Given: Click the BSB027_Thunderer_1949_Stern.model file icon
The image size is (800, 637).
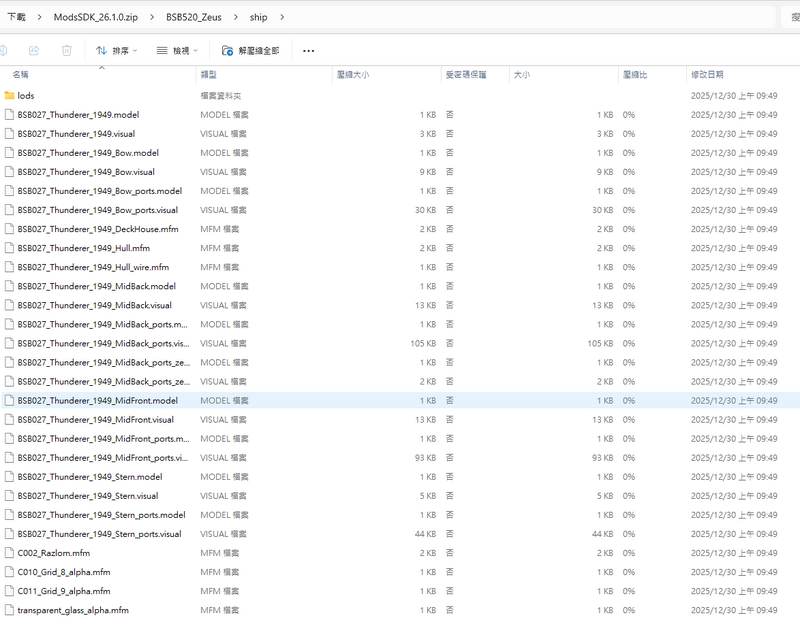Looking at the screenshot, I should point(9,477).
